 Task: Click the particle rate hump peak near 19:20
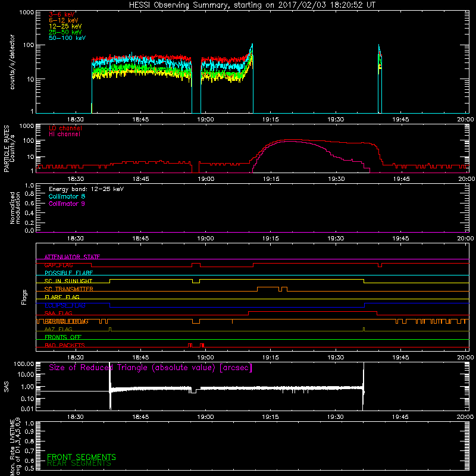[292, 140]
